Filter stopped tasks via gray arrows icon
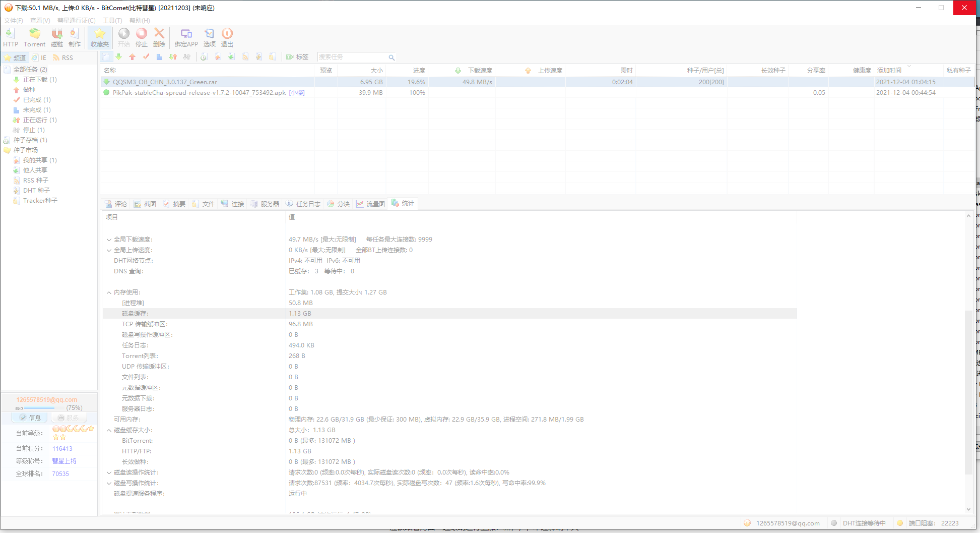This screenshot has width=980, height=533. click(187, 57)
